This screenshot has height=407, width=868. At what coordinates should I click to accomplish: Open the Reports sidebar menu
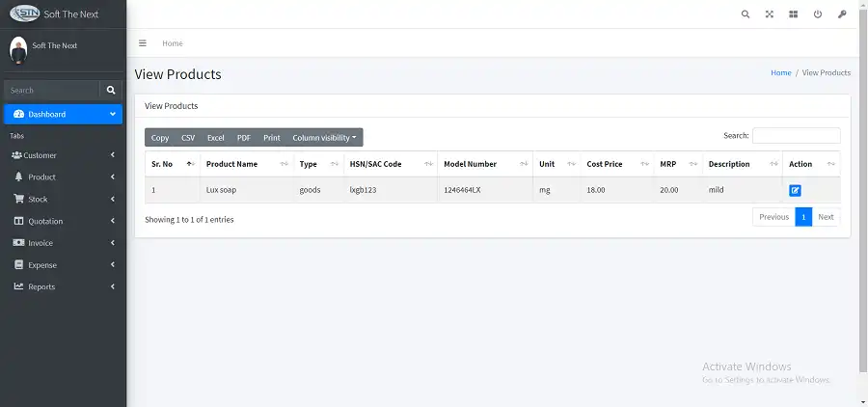click(63, 286)
